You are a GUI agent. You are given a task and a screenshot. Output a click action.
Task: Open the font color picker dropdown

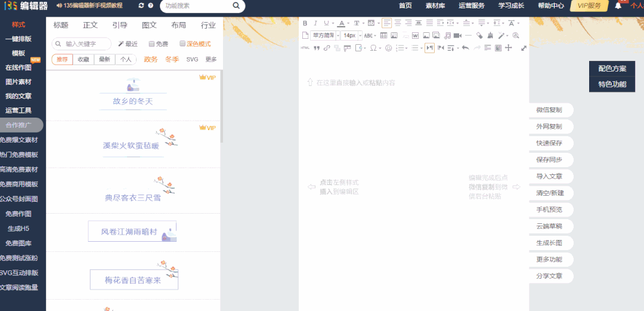pos(348,23)
